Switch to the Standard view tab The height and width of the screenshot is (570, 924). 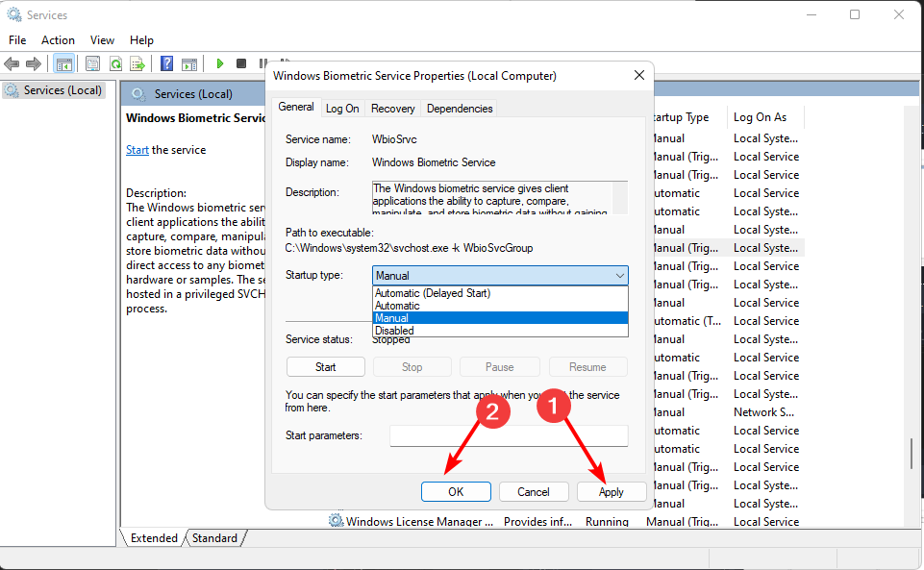214,537
